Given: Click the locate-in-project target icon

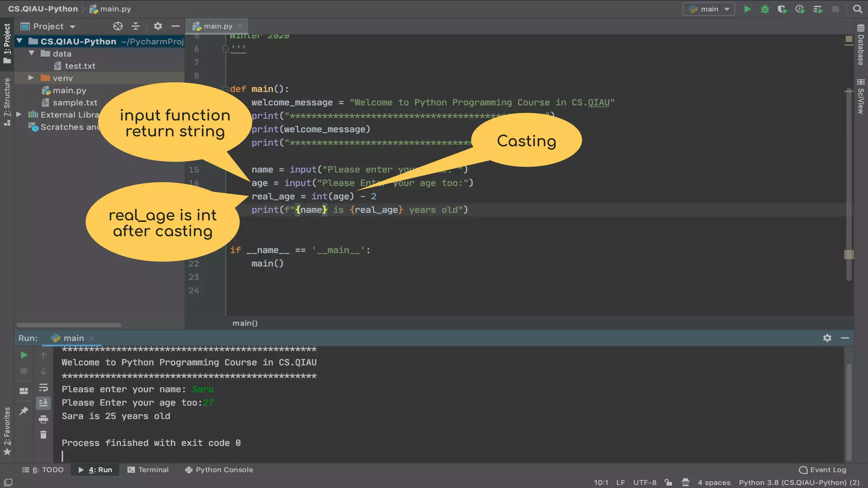Looking at the screenshot, I should pos(118,26).
